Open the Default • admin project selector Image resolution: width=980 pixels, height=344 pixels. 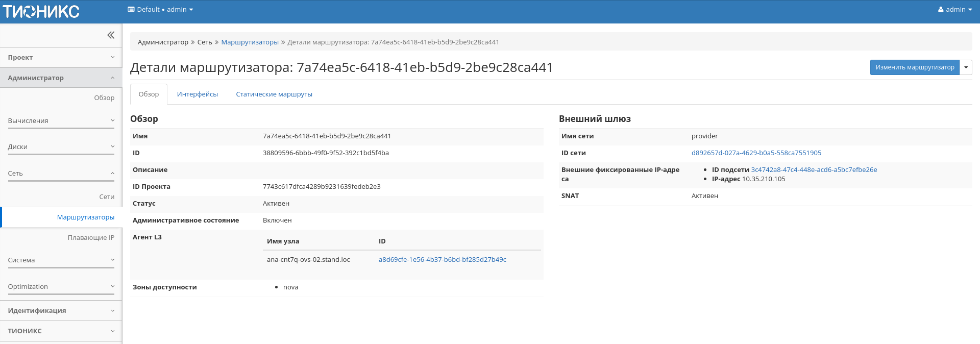click(x=160, y=10)
